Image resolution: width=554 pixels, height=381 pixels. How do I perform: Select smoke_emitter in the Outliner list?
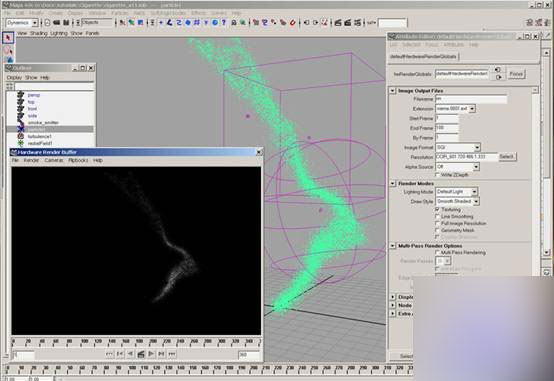pyautogui.click(x=43, y=123)
